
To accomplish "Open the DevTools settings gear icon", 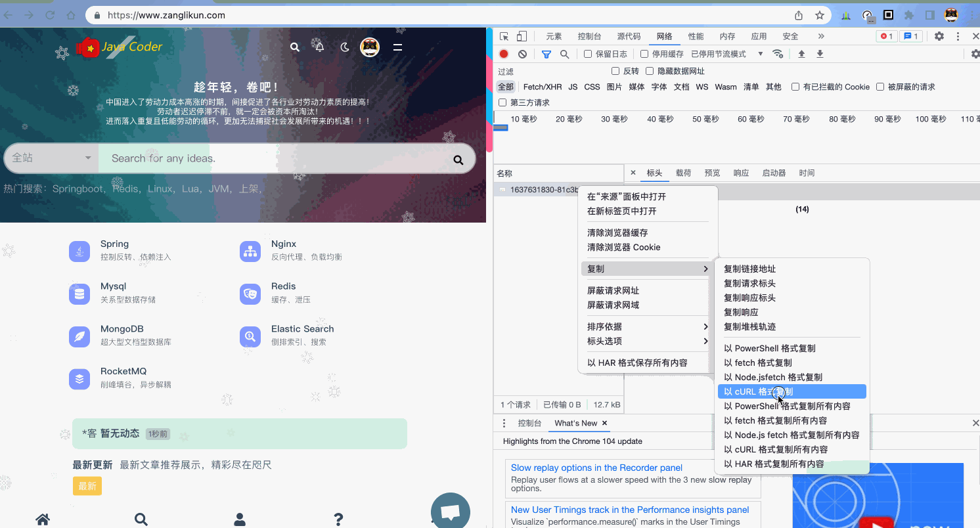I will tap(939, 37).
